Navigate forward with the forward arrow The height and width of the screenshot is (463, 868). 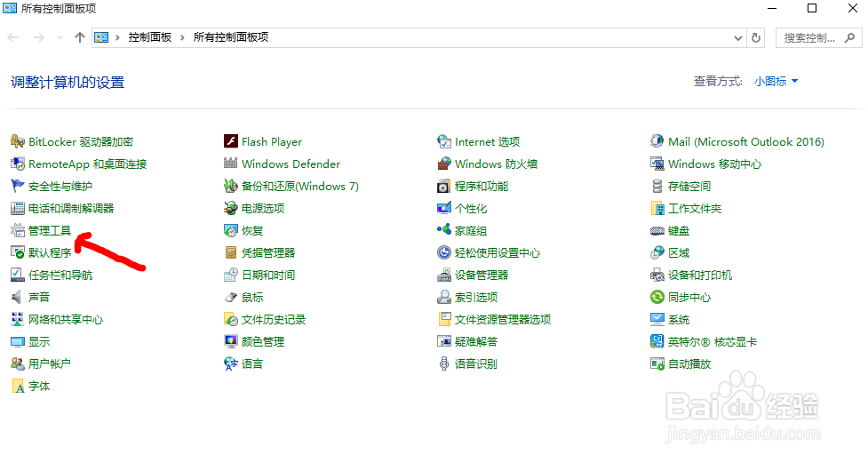pyautogui.click(x=39, y=37)
